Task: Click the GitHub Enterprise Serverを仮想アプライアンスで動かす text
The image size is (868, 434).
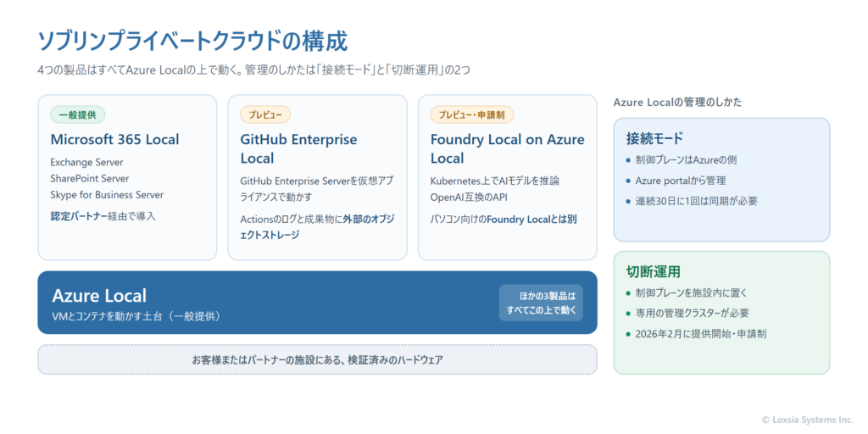Action: (x=317, y=189)
